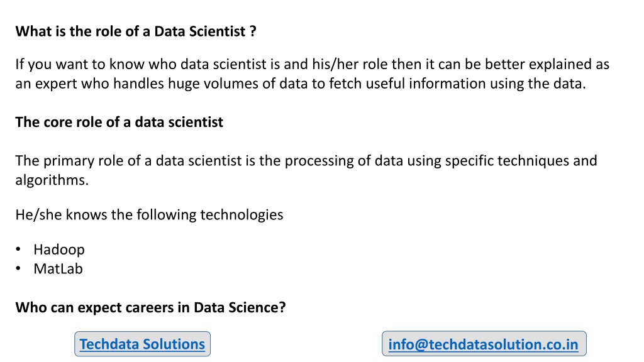Click the sentence beginning 'The primary role'
Image resolution: width=644 pixels, height=362 pixels.
pyautogui.click(x=306, y=170)
